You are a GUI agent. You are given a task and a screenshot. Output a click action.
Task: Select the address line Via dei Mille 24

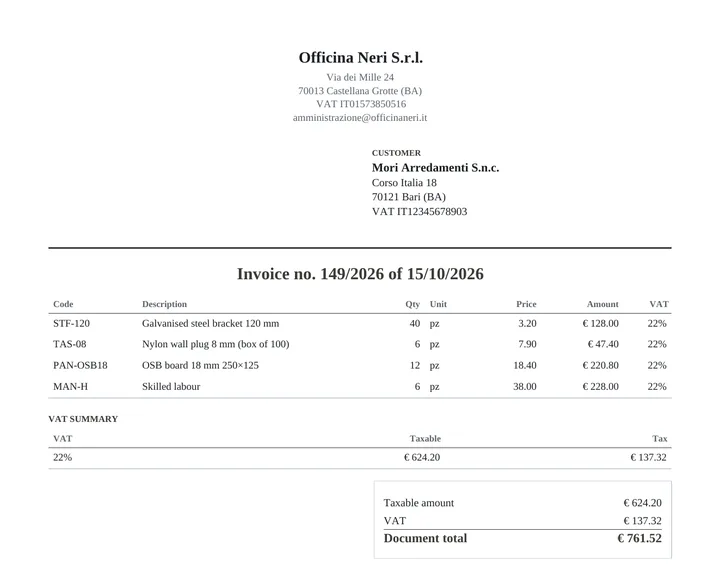[x=360, y=77]
